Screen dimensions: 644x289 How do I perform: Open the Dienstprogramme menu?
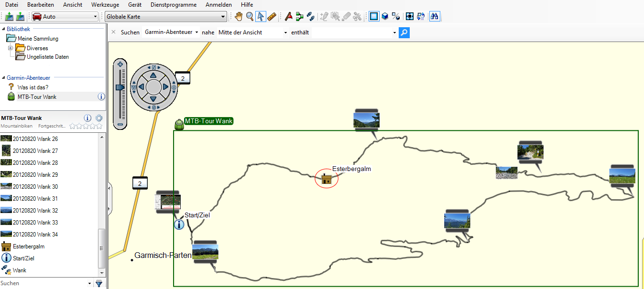(173, 5)
